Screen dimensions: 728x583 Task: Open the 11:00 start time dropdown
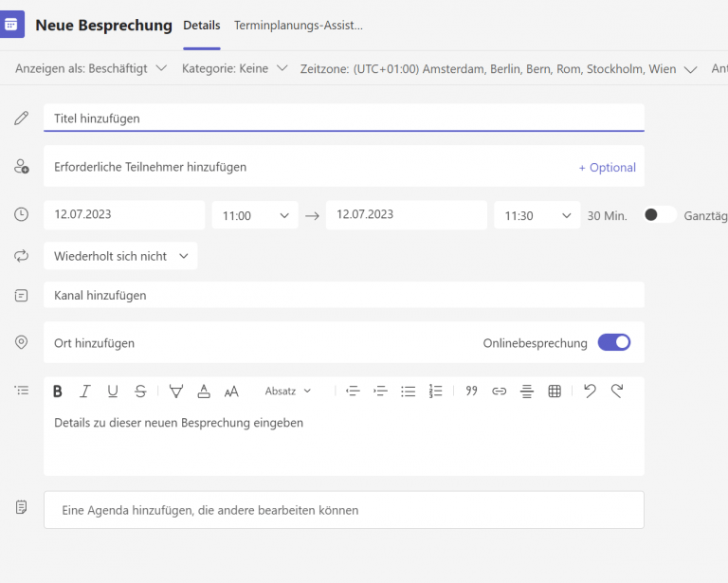(255, 215)
